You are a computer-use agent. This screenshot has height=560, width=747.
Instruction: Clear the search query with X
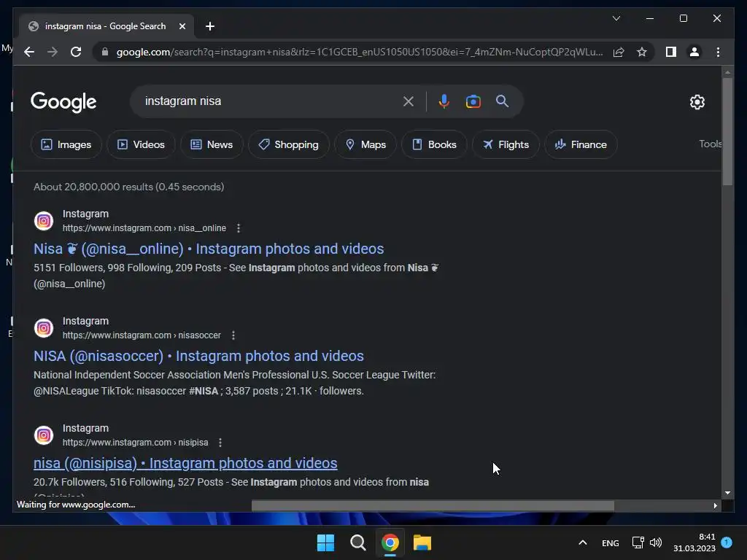tap(409, 101)
